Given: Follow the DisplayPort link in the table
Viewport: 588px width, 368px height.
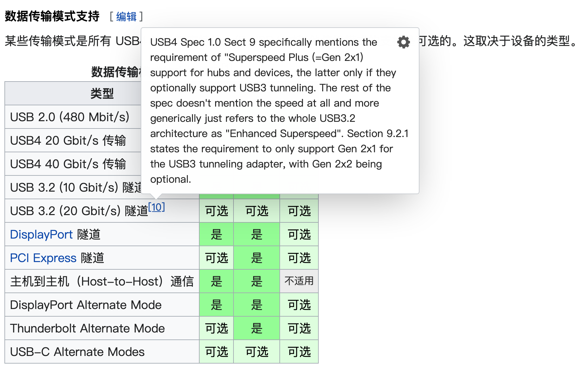Looking at the screenshot, I should click(41, 234).
